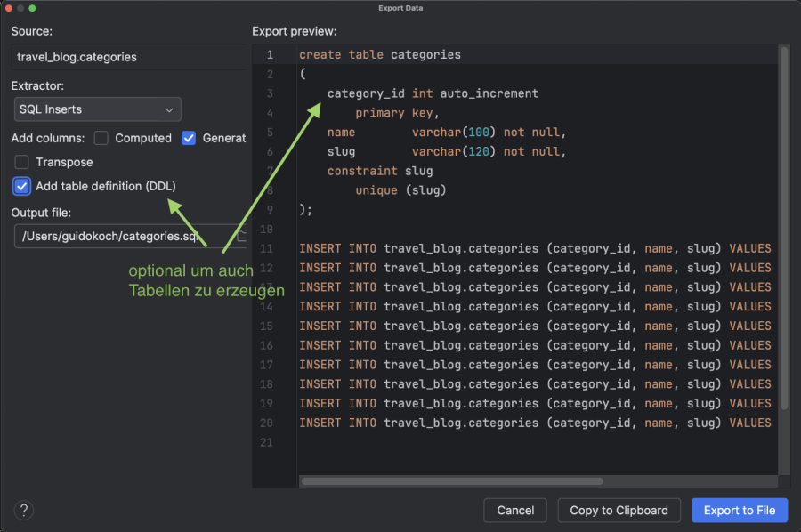Image resolution: width=801 pixels, height=532 pixels.
Task: Open help via the question mark icon
Action: [x=23, y=510]
